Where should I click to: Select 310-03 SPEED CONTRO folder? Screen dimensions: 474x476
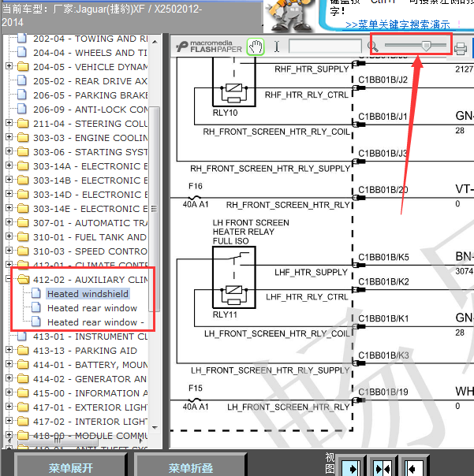[90, 251]
